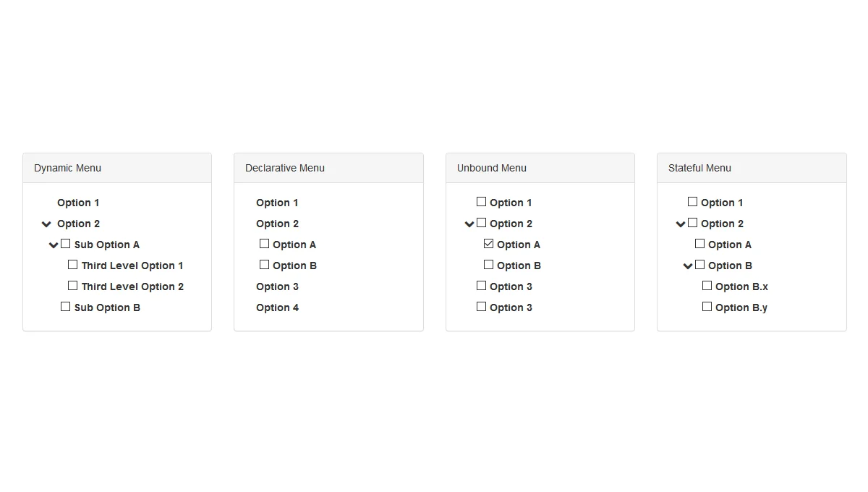
Task: Enable Option B checkbox in Declarative Menu
Action: 264,265
